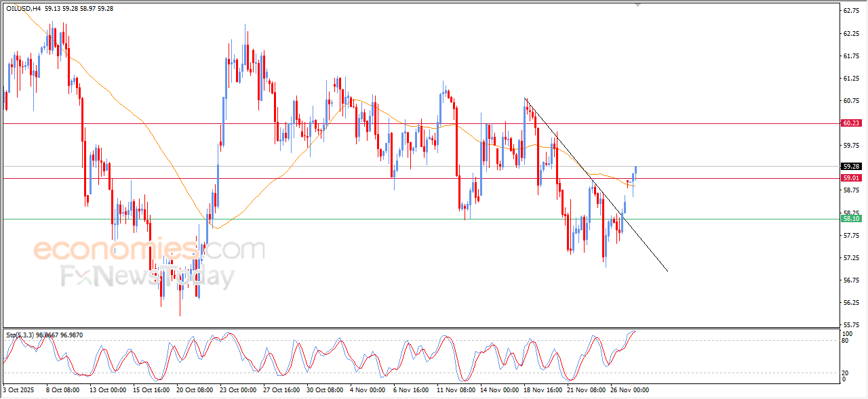Screen dimensions: 868x399
Task: Click the OILUSD,H4 chart title text
Action: (x=23, y=9)
